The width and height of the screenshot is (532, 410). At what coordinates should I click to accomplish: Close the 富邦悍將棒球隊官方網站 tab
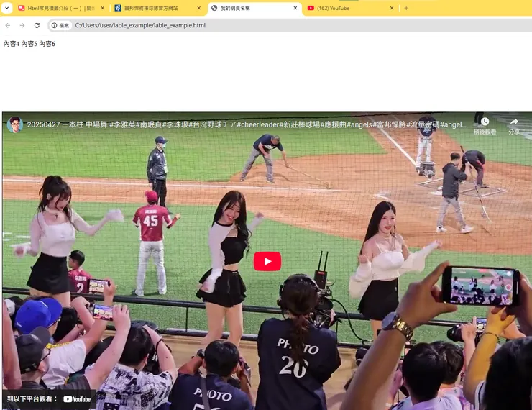pos(199,8)
